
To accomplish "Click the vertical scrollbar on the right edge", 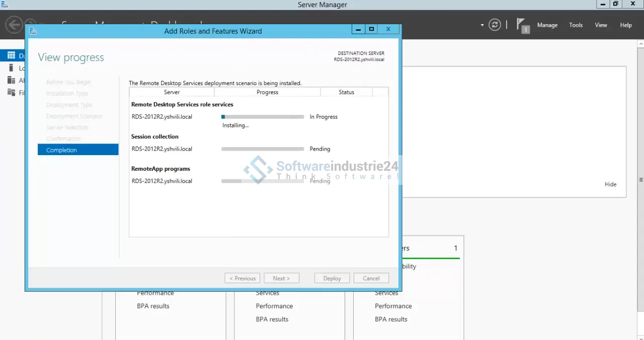I will 640,180.
